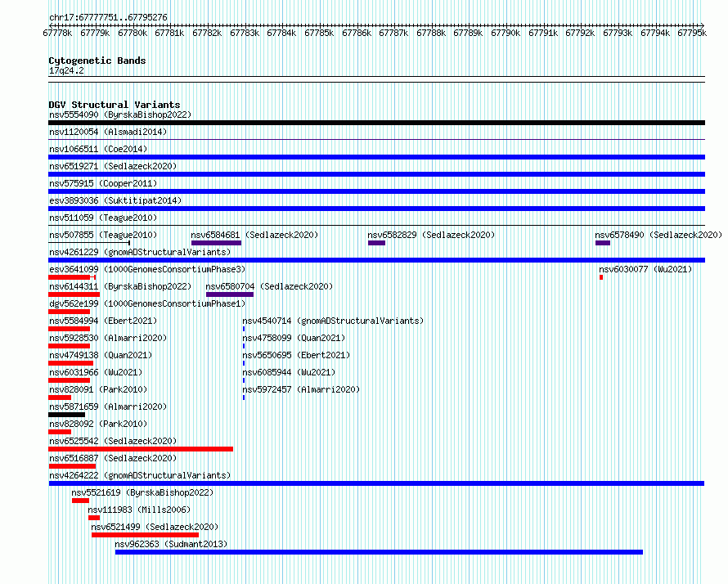728x584 pixels.
Task: Open nsv5584994 (Ebert2021) variant
Action: pos(103,321)
